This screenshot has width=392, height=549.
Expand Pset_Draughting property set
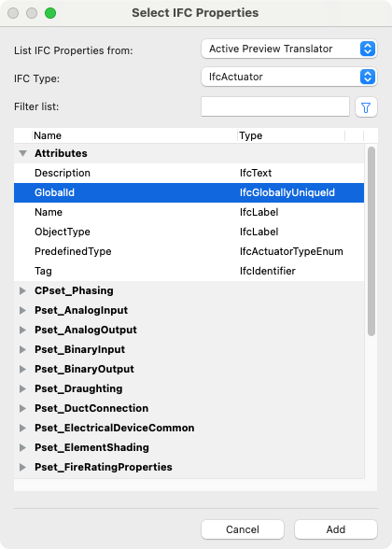(22, 388)
